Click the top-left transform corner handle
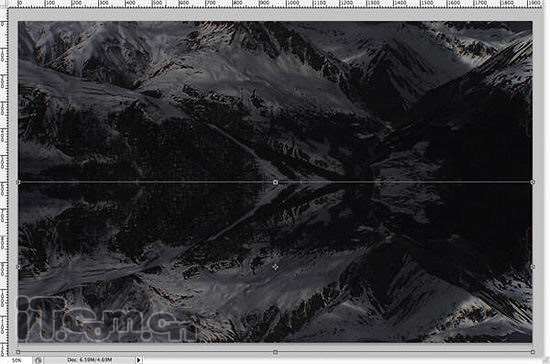Image resolution: width=550 pixels, height=364 pixels. 18,182
